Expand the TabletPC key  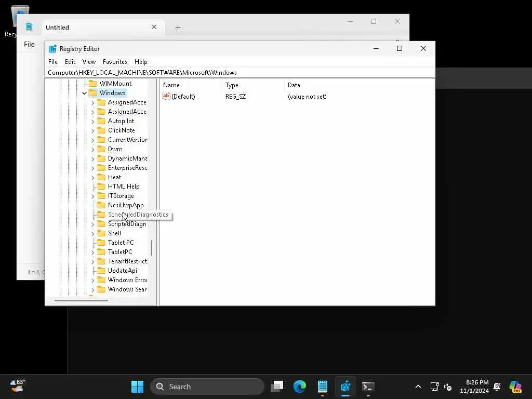[x=92, y=252]
